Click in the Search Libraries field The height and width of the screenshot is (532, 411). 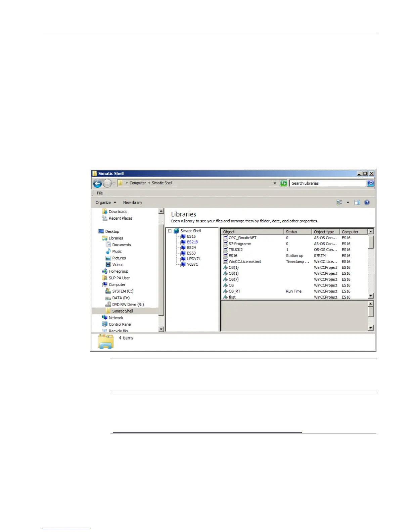[328, 183]
